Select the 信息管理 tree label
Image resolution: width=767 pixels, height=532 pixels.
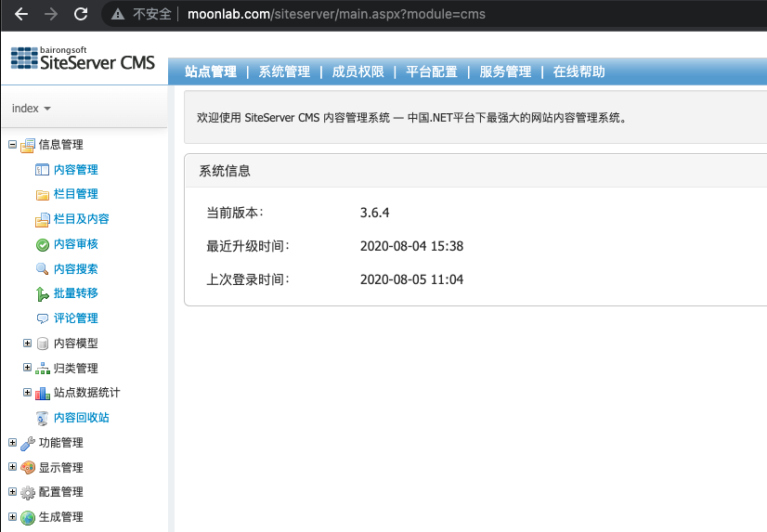[x=60, y=145]
